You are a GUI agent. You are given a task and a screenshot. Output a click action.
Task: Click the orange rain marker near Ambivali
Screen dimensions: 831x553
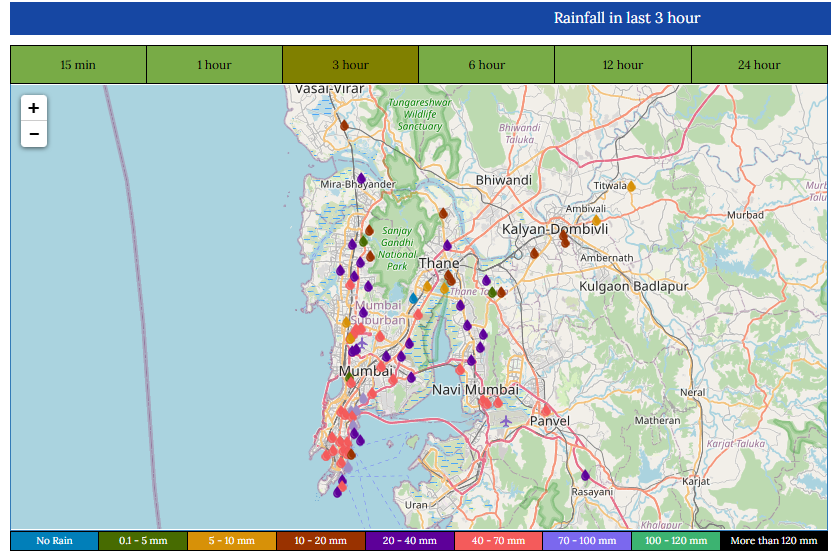point(596,220)
